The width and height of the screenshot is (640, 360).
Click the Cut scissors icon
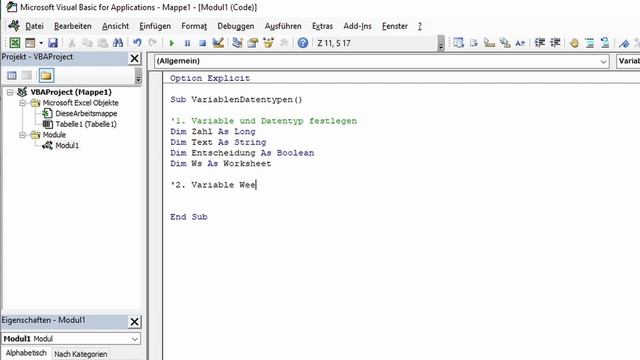pos(72,42)
